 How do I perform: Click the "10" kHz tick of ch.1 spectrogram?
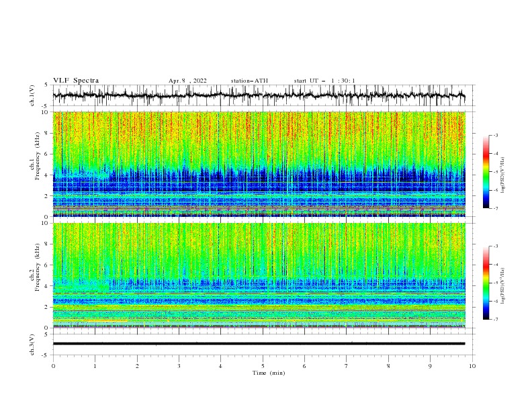pos(45,112)
